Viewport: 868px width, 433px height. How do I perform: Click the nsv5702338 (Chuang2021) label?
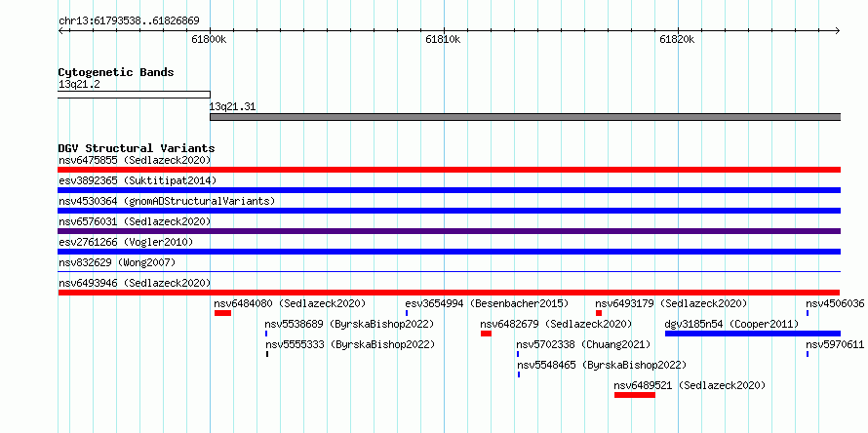point(583,344)
